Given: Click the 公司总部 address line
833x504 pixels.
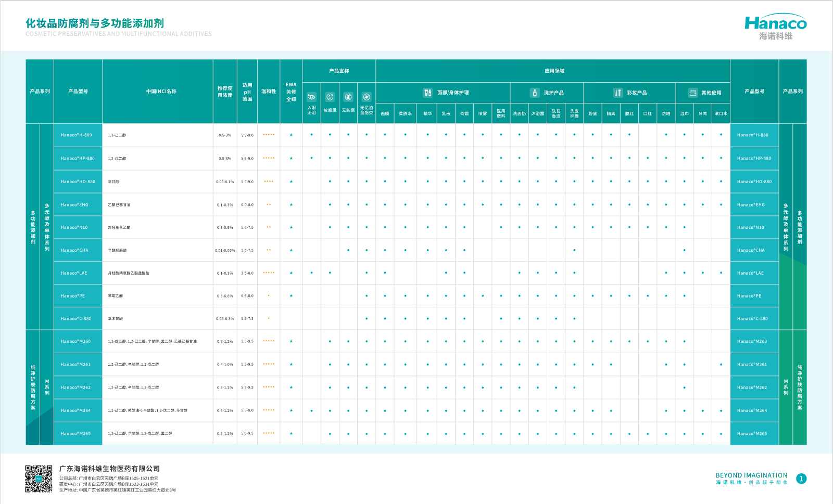Looking at the screenshot, I should [x=109, y=479].
